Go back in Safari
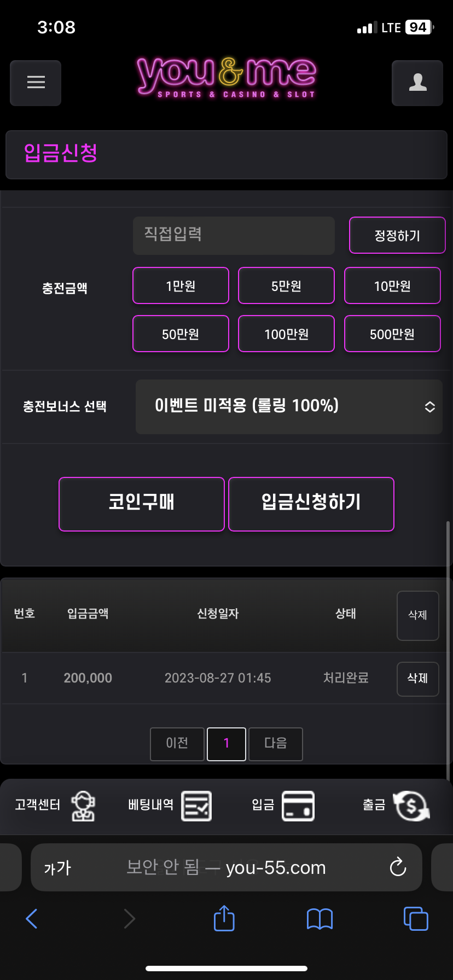 tap(32, 918)
